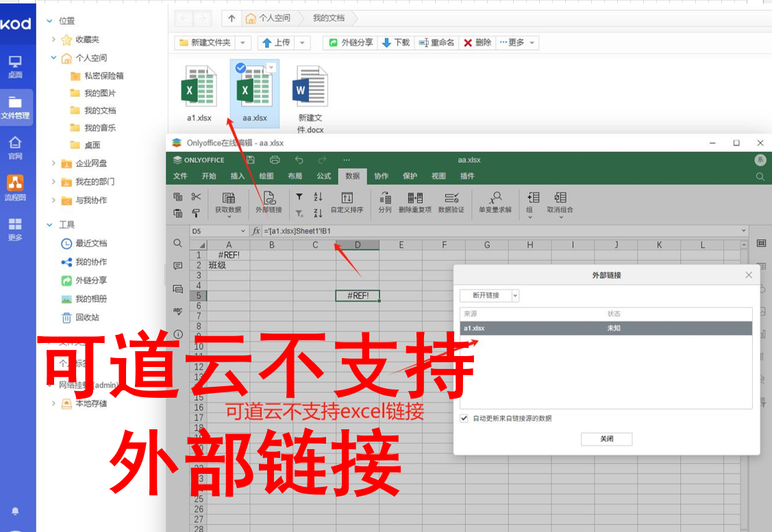Collapse the 个人空间 tree node
Screen dimensions: 772x532
coord(53,58)
